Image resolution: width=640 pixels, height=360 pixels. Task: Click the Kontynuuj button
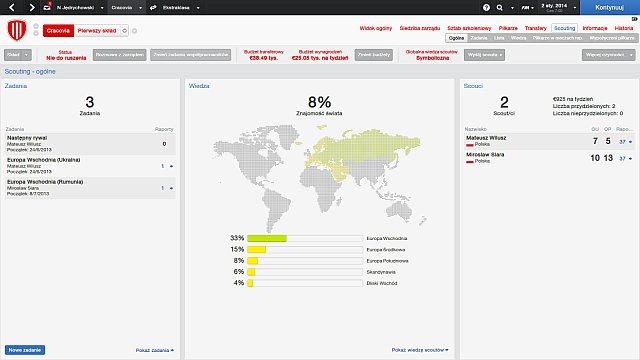coord(609,7)
